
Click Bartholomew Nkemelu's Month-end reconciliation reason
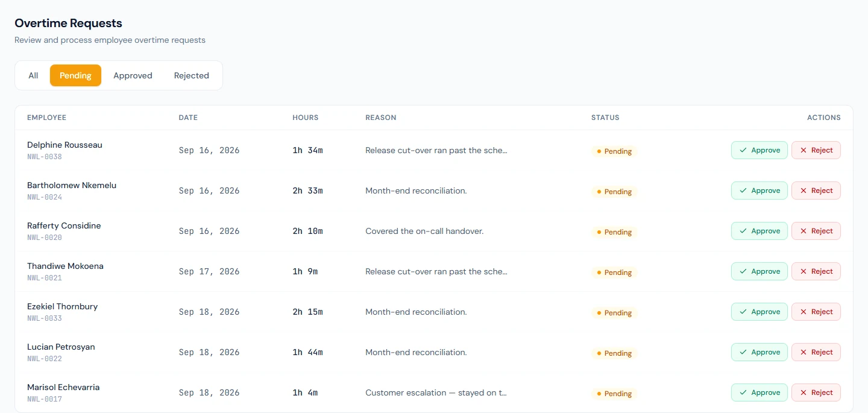(x=416, y=191)
